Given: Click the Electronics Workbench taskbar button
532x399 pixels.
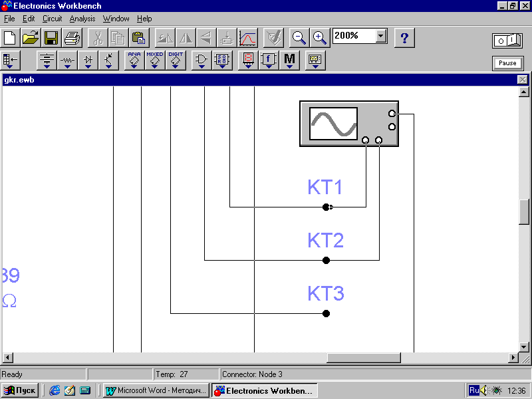Looking at the screenshot, I should click(x=265, y=390).
